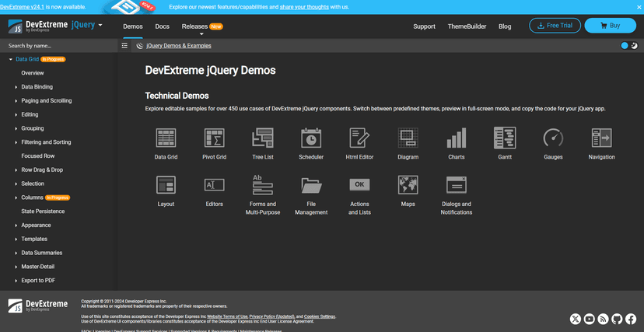
Task: Open the ThemeBuilder menu item
Action: (x=467, y=26)
